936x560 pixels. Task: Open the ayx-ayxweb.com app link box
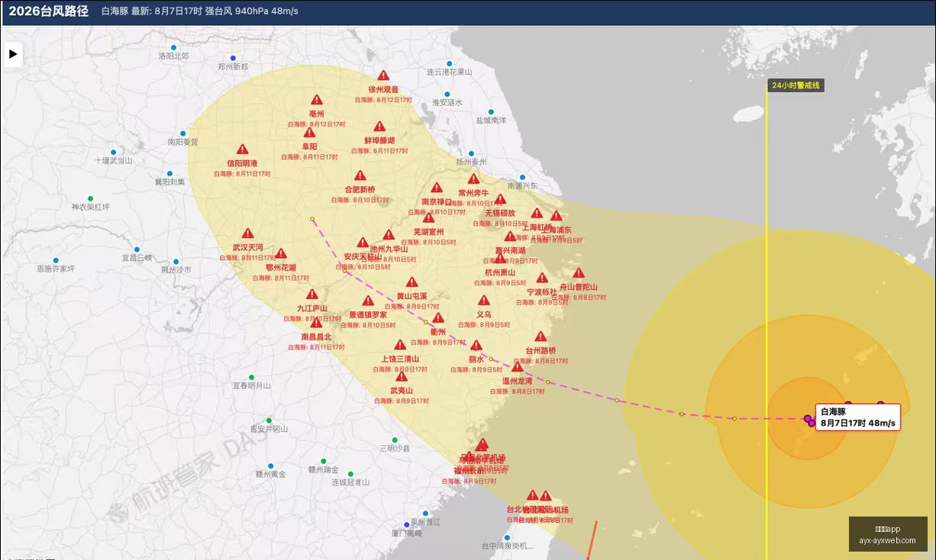pos(888,534)
